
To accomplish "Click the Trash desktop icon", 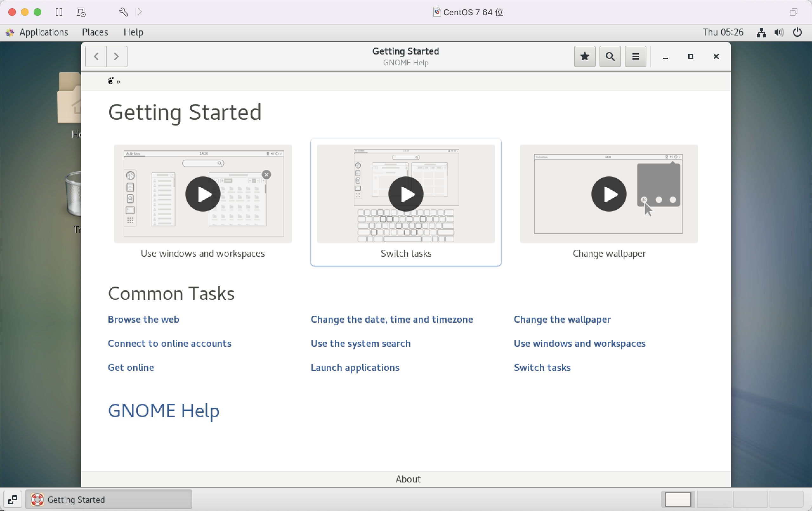I will point(74,193).
